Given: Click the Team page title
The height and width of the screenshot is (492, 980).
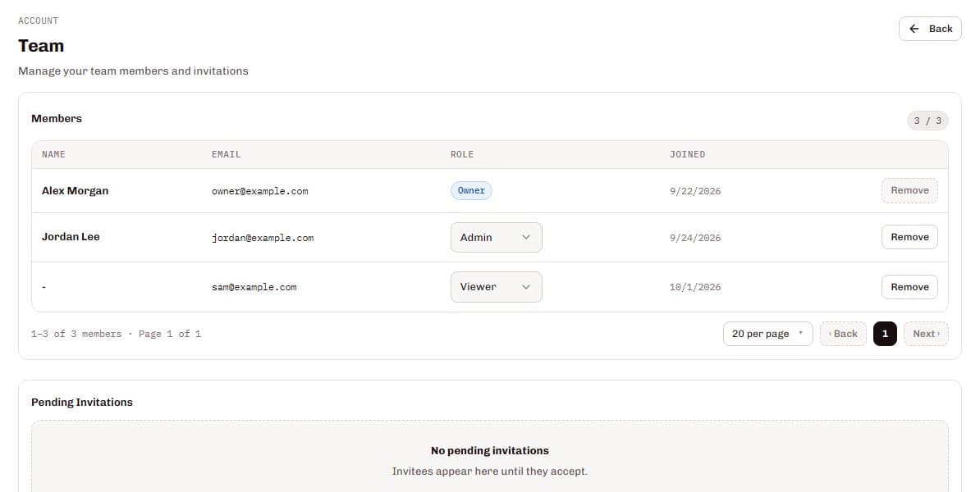Looking at the screenshot, I should click(x=41, y=46).
